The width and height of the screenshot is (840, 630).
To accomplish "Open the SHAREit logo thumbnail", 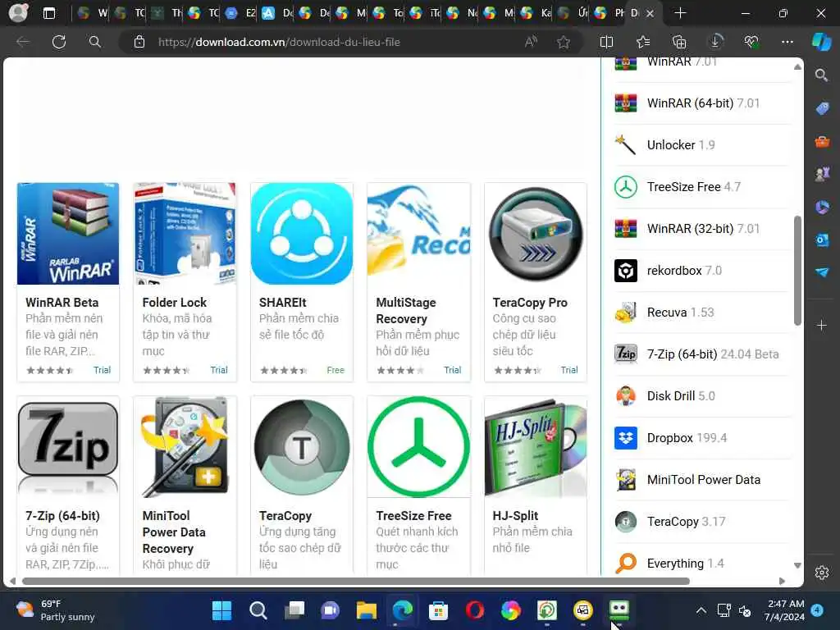I will (302, 234).
